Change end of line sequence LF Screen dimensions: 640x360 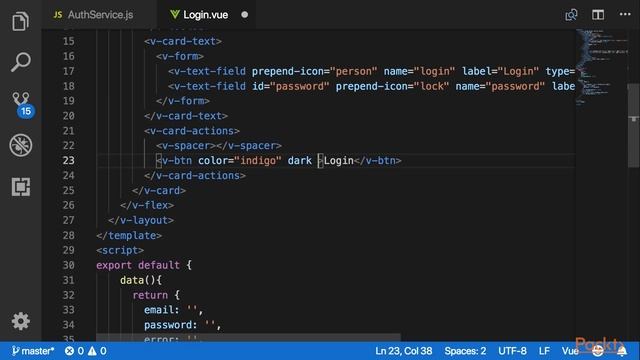point(544,351)
